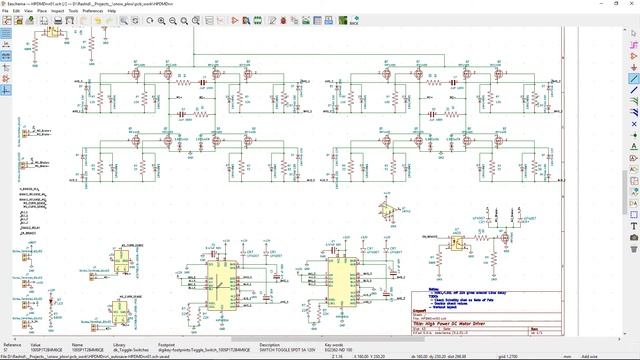640x360 pixels.
Task: Open symbol fields spreadsheet editor
Action: [317, 20]
